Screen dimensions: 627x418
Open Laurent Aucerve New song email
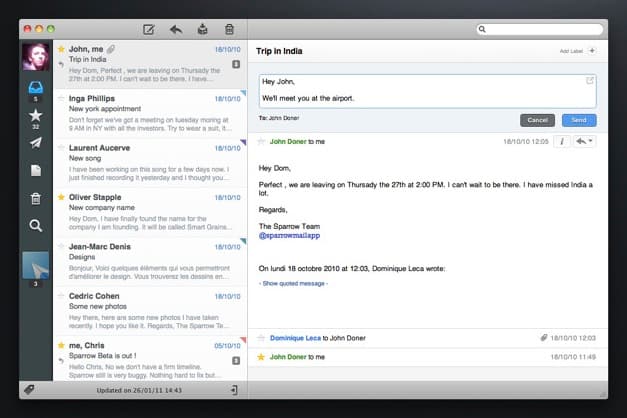point(150,163)
